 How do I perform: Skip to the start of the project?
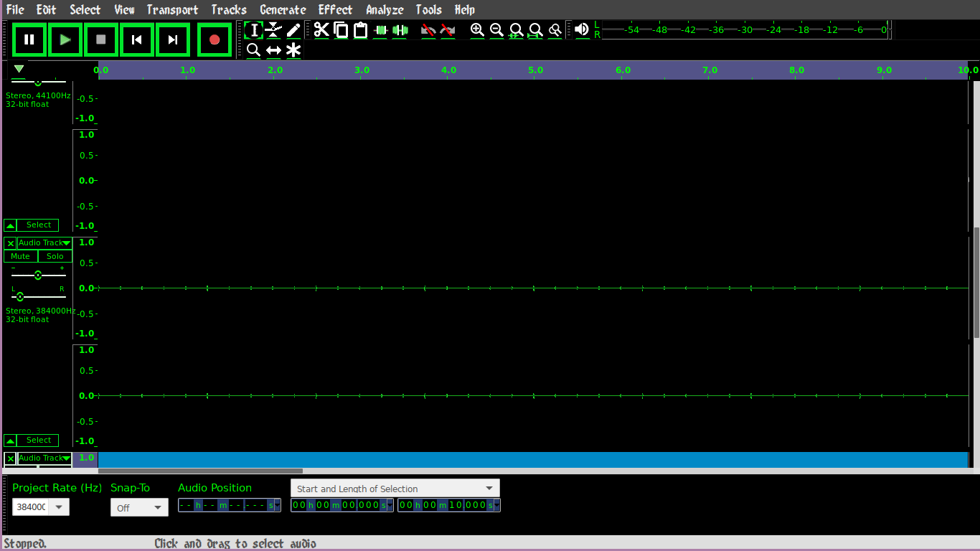click(137, 39)
